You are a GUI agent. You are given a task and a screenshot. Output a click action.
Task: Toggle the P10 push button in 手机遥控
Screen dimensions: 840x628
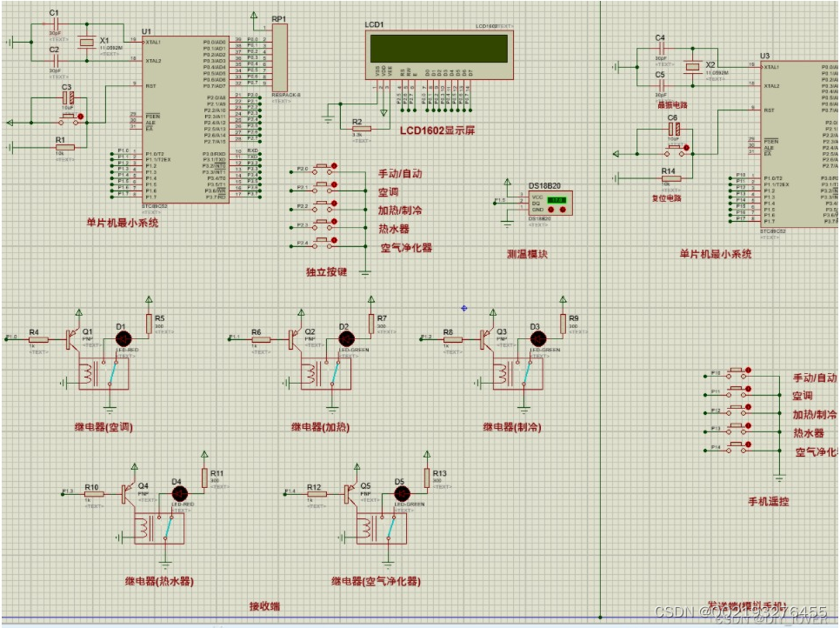pyautogui.click(x=739, y=373)
